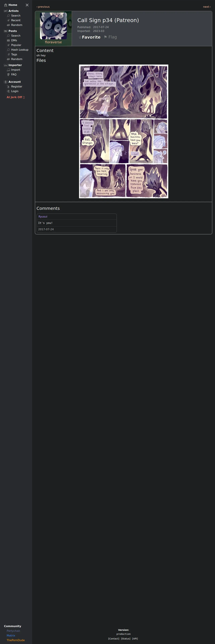Viewport: 215px width, 644px height.
Task: Add the post with the Favorite label
Action: point(91,37)
